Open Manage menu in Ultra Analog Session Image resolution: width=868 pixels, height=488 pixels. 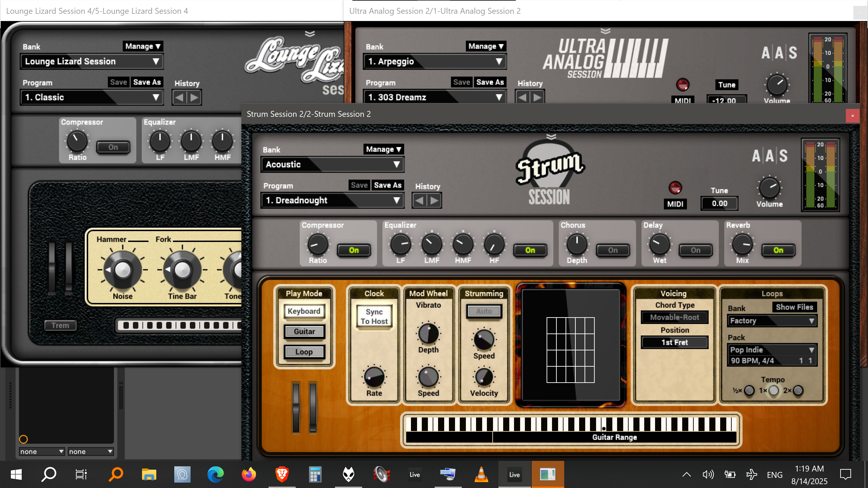point(486,46)
